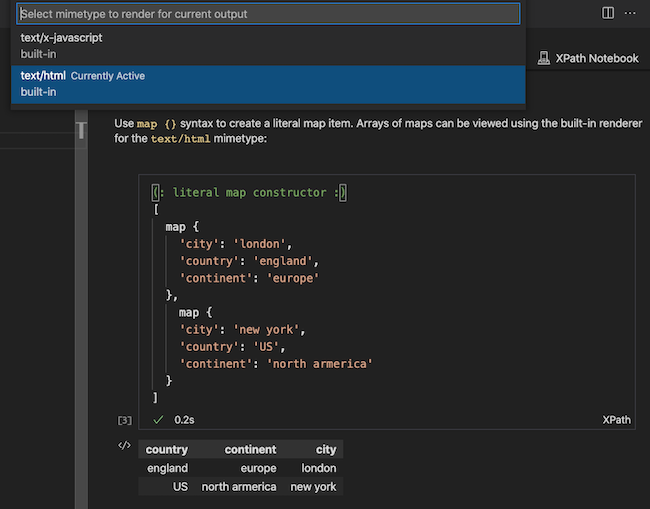Click the country column header

click(x=167, y=450)
